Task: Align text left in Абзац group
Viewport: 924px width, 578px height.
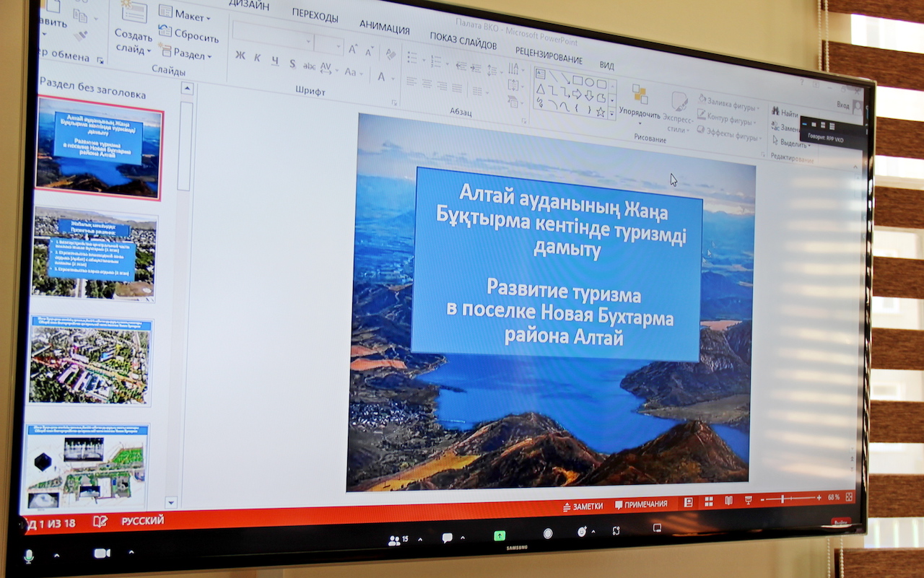Action: click(x=411, y=81)
